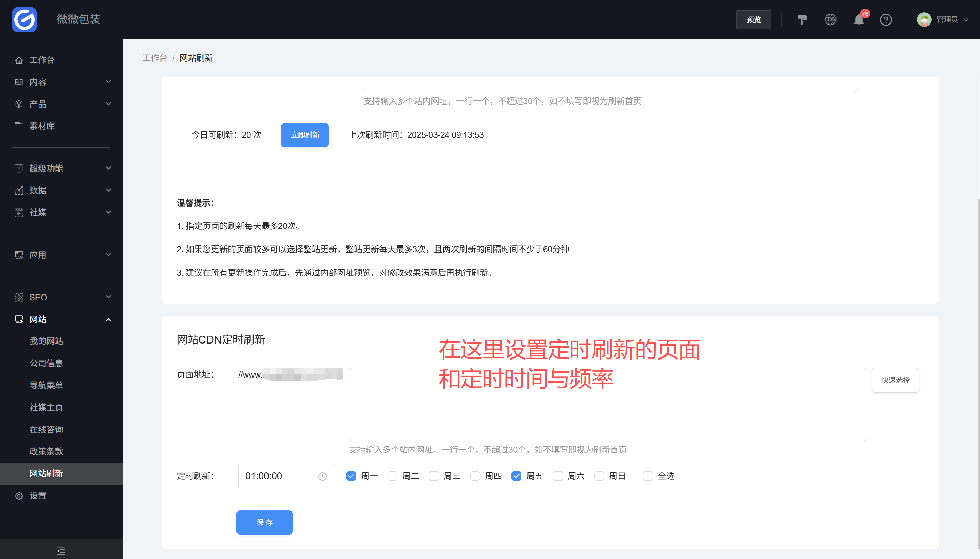Screen dimensions: 980x559
Task: Open 设置 at the sidebar bottom
Action: 37,496
